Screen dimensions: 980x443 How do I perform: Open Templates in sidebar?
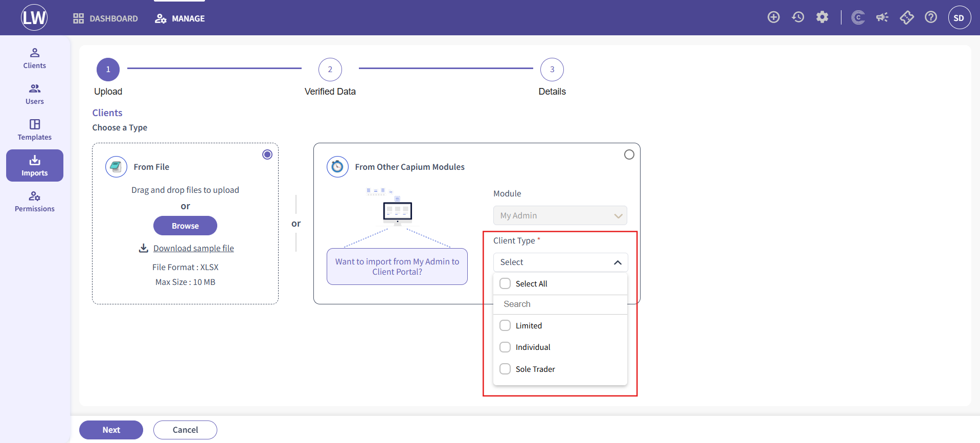(35, 130)
